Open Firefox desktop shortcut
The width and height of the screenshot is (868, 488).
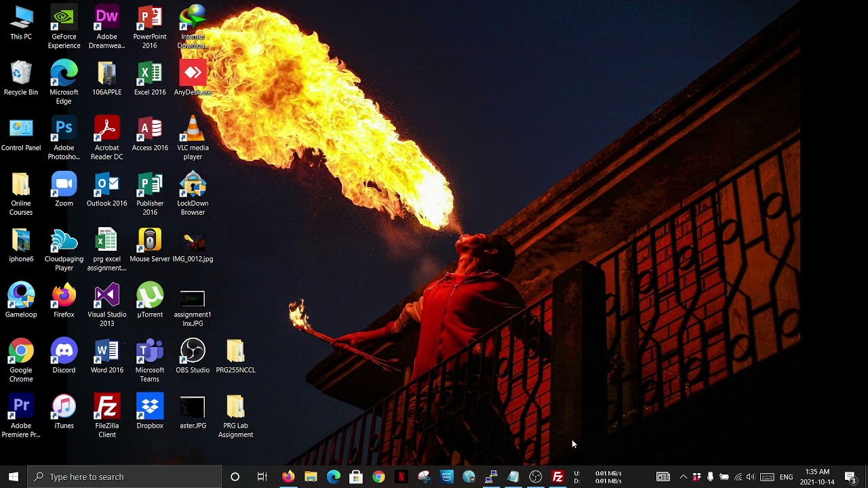[64, 301]
